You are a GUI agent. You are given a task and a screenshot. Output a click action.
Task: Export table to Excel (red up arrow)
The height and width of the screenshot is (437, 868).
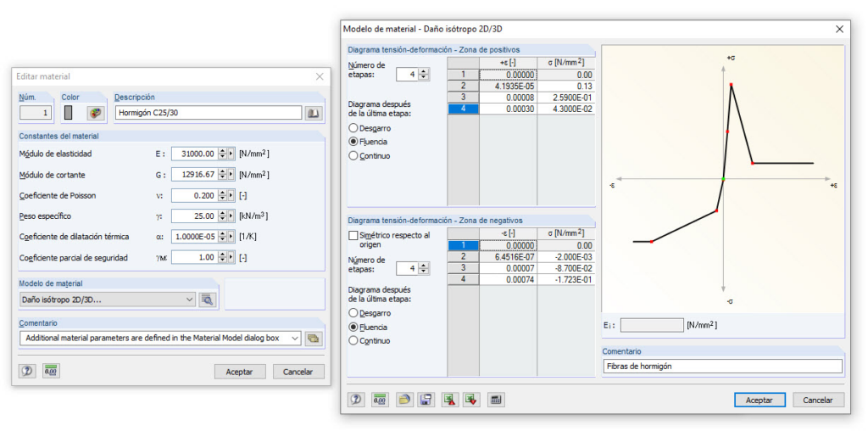pos(450,399)
